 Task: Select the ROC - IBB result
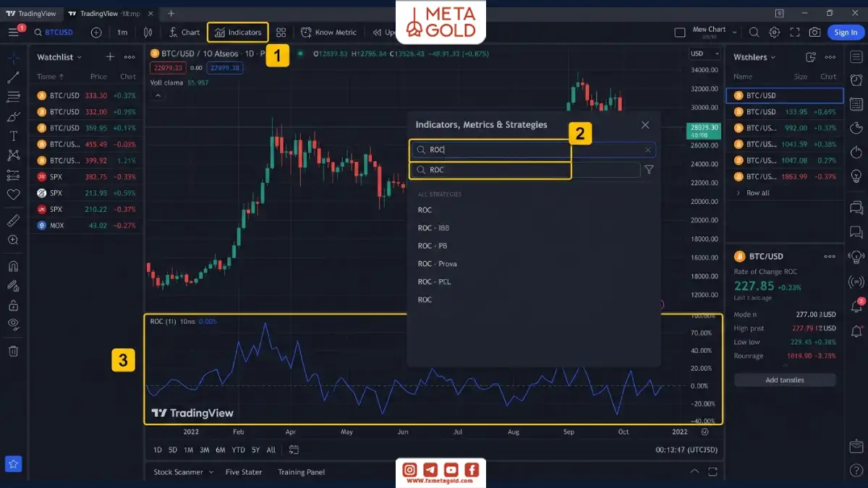coord(433,228)
